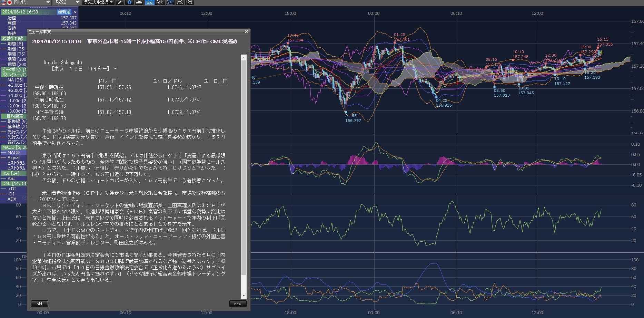The image size is (644, 318).
Task: Zoom in the chart with magnifier plus
Action: click(189, 2)
